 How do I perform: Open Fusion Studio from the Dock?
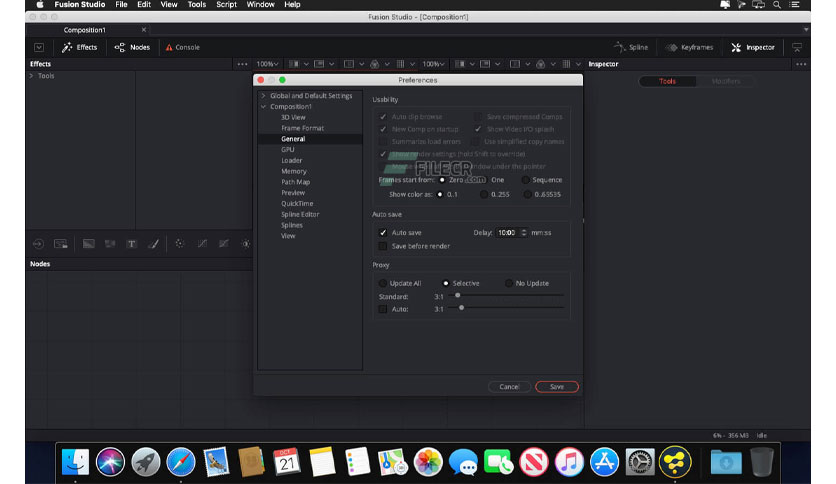pyautogui.click(x=675, y=462)
